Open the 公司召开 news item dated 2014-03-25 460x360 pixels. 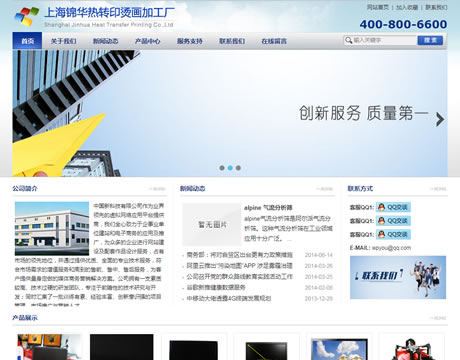click(x=239, y=277)
